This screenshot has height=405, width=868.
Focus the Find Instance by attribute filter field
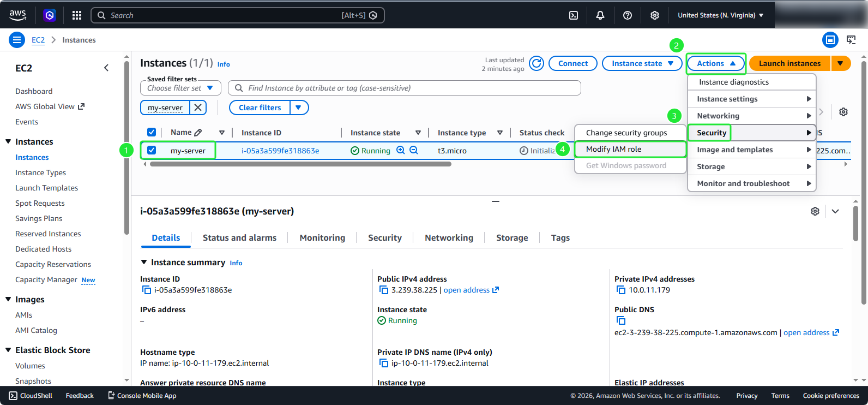(405, 88)
